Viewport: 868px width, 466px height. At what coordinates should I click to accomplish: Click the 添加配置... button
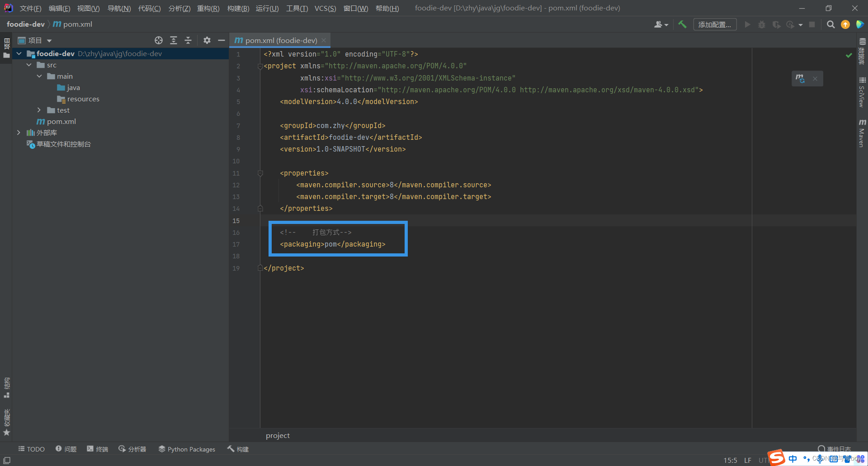(715, 24)
